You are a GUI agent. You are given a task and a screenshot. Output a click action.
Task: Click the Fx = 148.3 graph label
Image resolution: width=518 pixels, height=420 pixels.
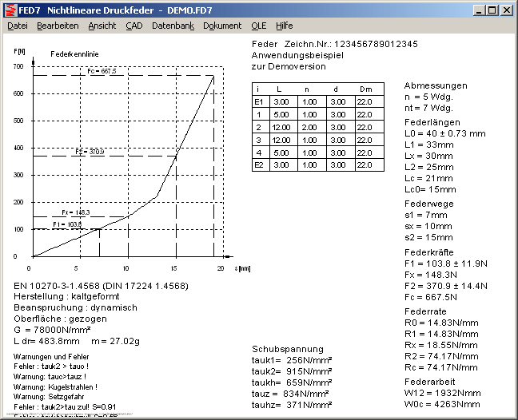(x=77, y=213)
